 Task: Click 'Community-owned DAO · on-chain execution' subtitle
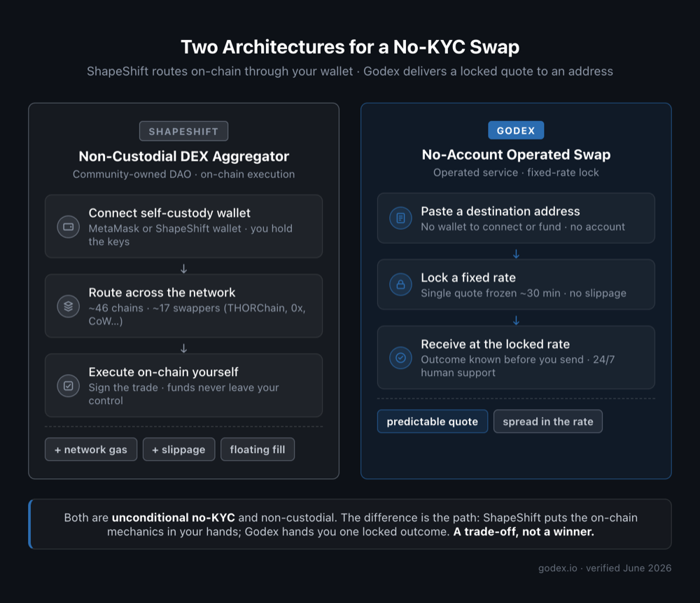183,174
